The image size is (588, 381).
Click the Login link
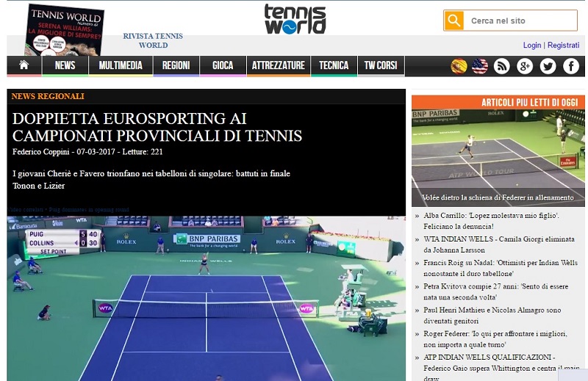(532, 46)
